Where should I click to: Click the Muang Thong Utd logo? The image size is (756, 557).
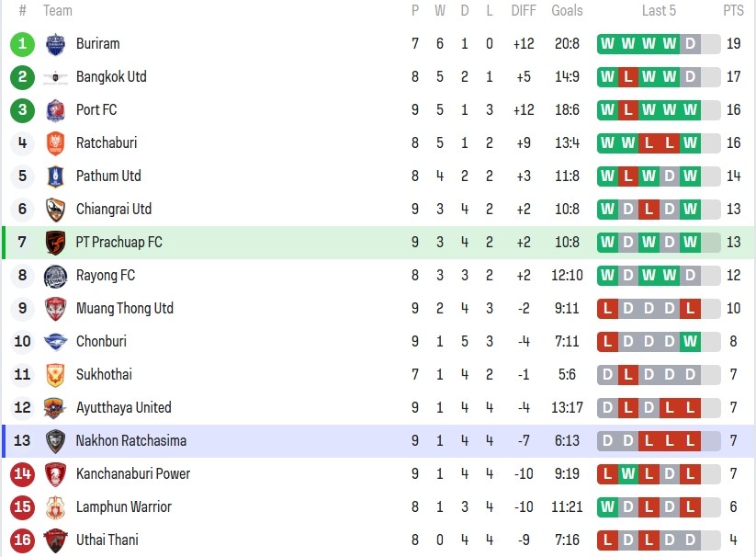55,309
